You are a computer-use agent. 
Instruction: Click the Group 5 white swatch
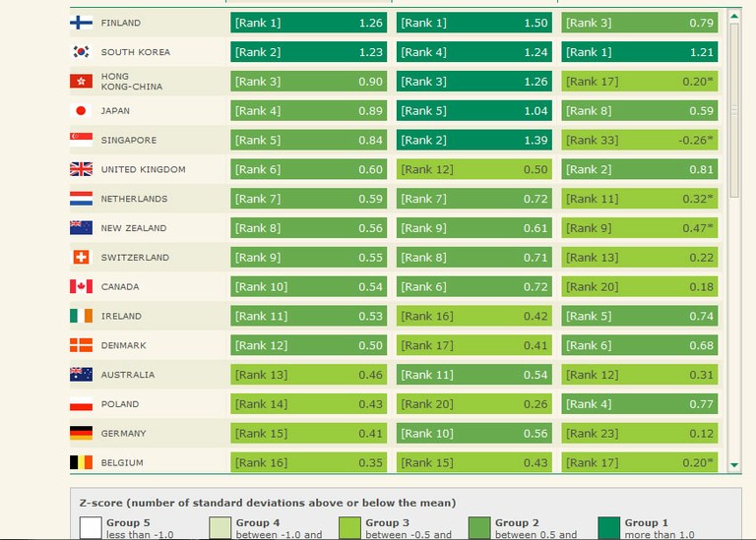click(91, 528)
